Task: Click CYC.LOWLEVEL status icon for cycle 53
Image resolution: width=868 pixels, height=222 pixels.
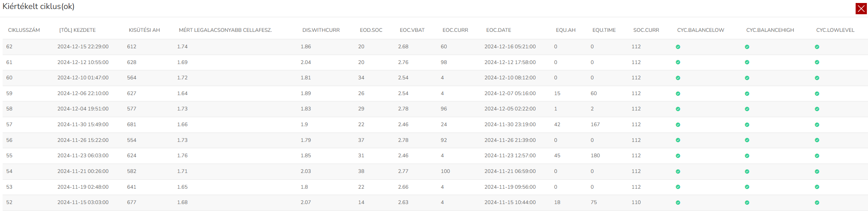Action: pos(817,187)
